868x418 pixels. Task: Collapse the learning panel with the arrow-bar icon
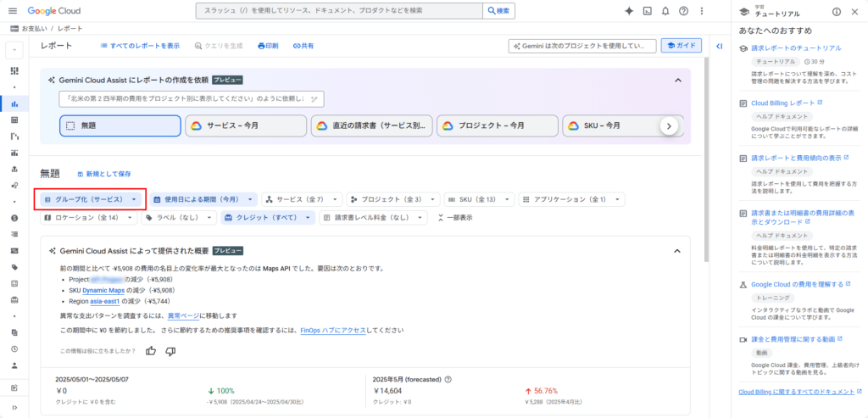[x=719, y=47]
